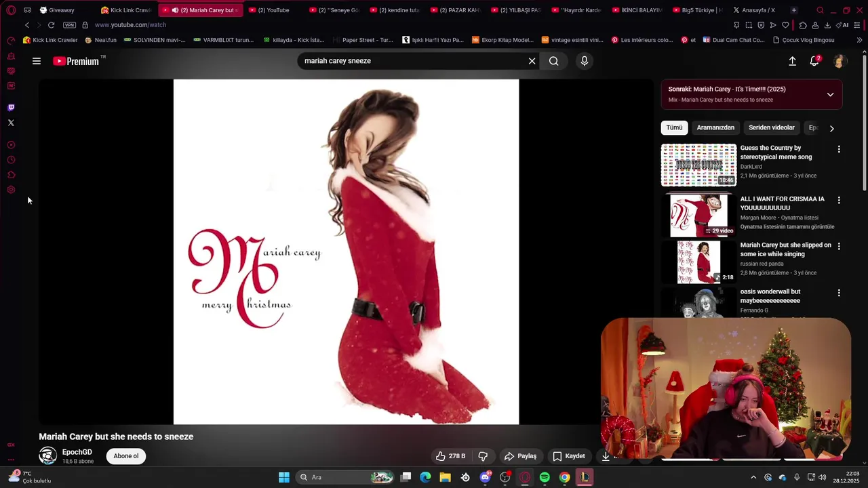The image size is (868, 488).
Task: Open Opera sidebar settings gear
Action: point(11,190)
